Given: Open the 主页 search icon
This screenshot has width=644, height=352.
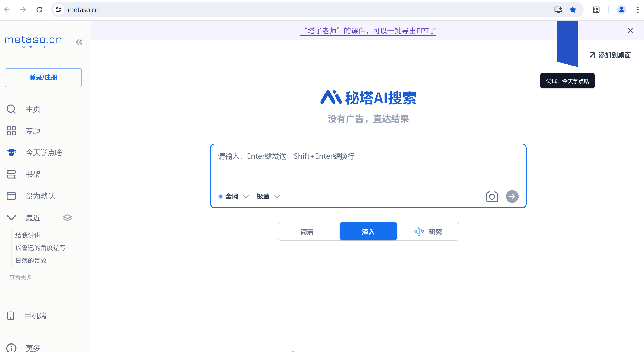Looking at the screenshot, I should [11, 109].
